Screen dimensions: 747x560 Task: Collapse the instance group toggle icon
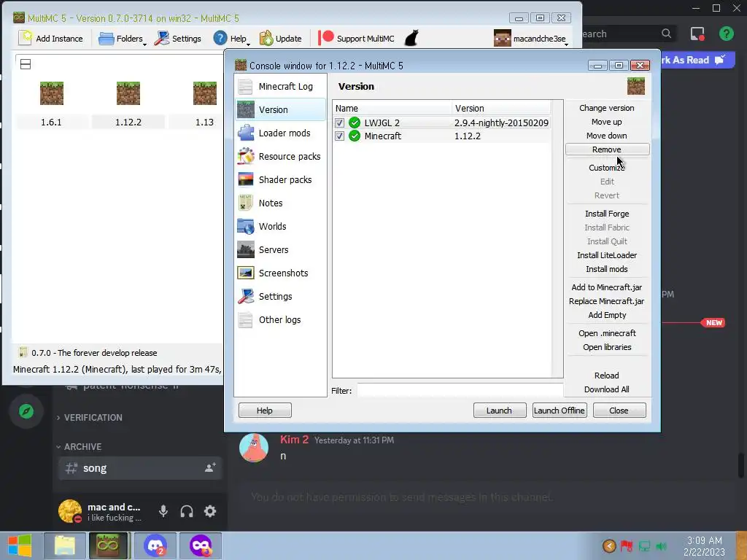pyautogui.click(x=26, y=64)
